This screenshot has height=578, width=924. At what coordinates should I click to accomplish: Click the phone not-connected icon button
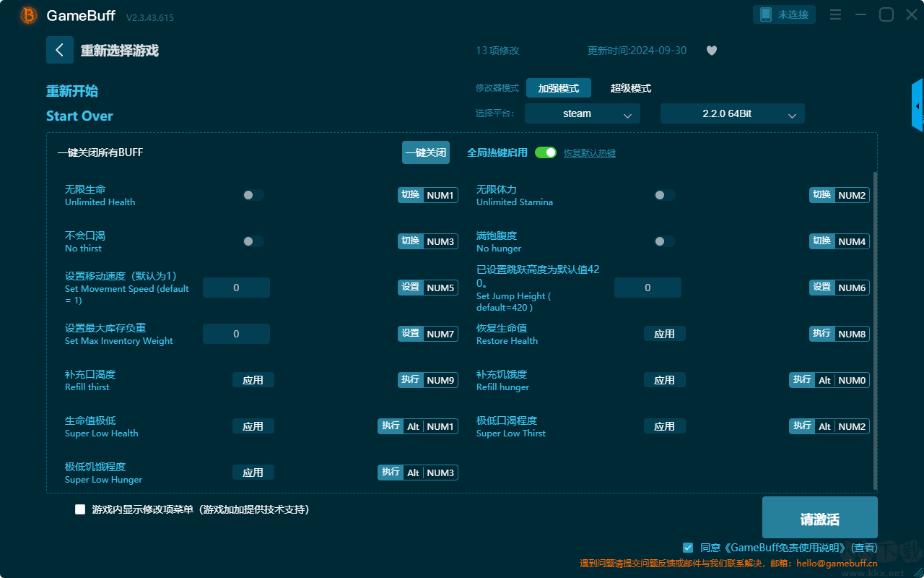coord(785,14)
